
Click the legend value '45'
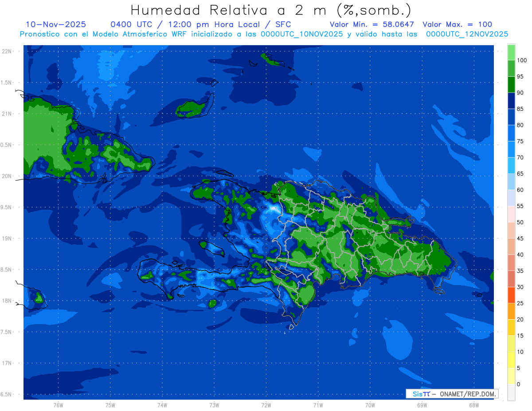(520, 239)
